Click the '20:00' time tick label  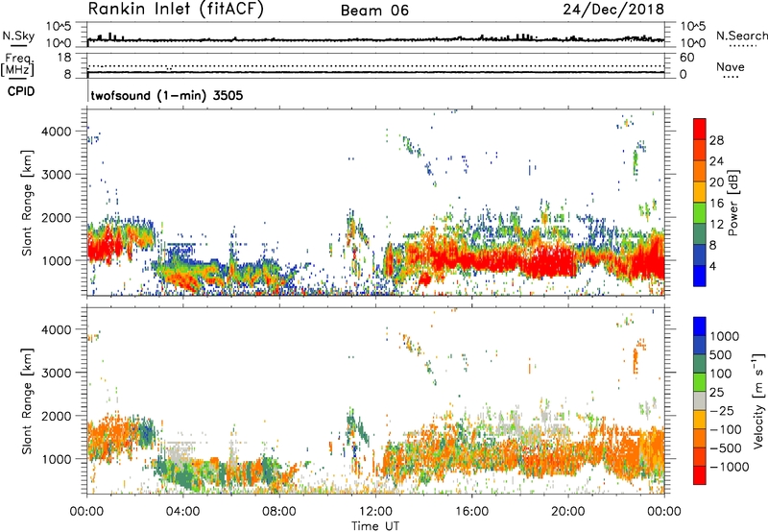coord(568,512)
